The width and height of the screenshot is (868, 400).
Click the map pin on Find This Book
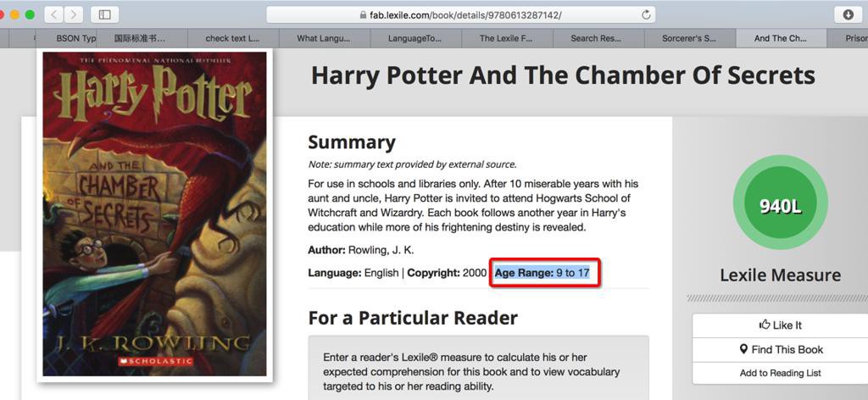(x=744, y=350)
